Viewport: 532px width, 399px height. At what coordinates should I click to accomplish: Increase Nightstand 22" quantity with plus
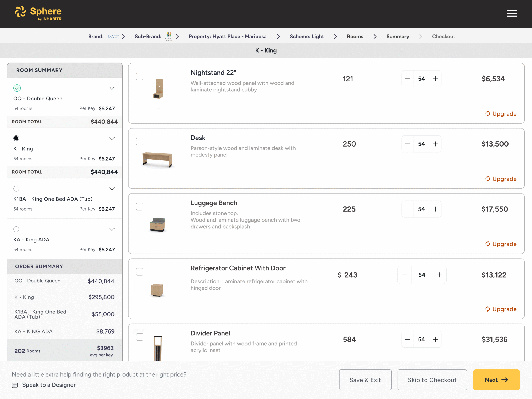435,79
